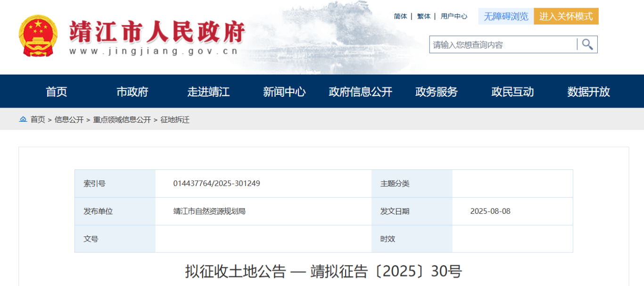Click the 时效 label cell

[x=412, y=239]
